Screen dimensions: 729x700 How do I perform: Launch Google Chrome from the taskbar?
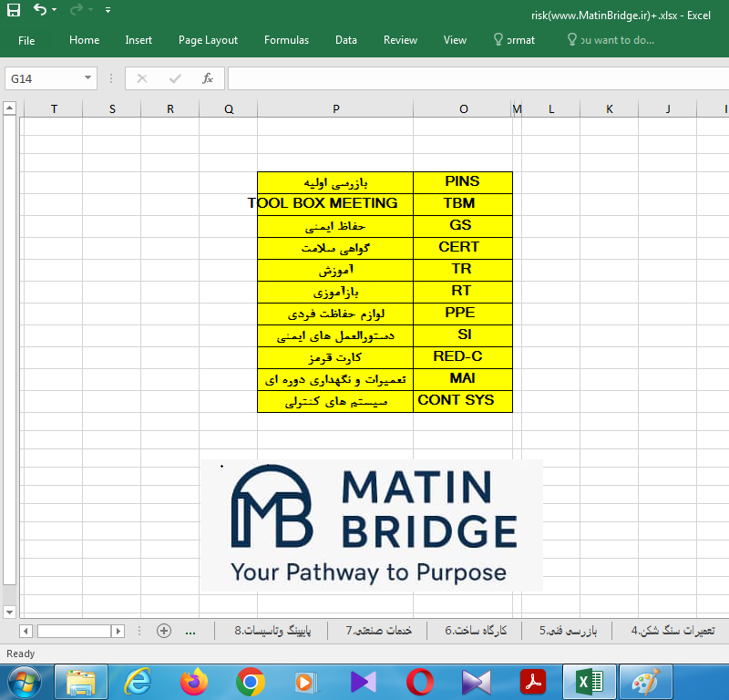point(251,681)
